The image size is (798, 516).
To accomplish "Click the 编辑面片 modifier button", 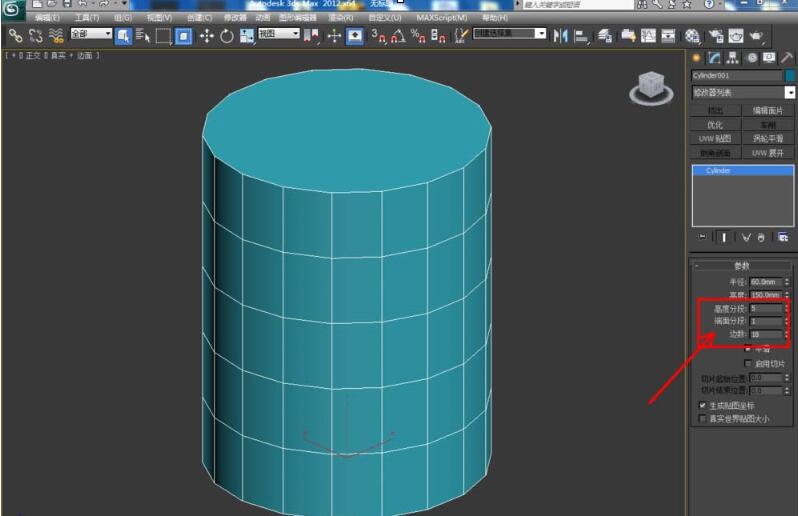I will point(768,110).
